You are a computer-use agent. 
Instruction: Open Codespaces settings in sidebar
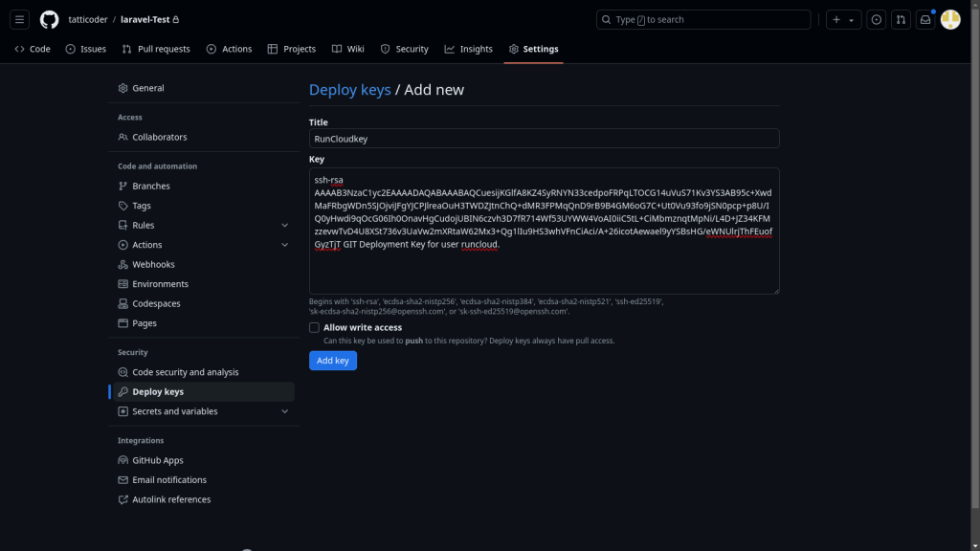click(156, 303)
